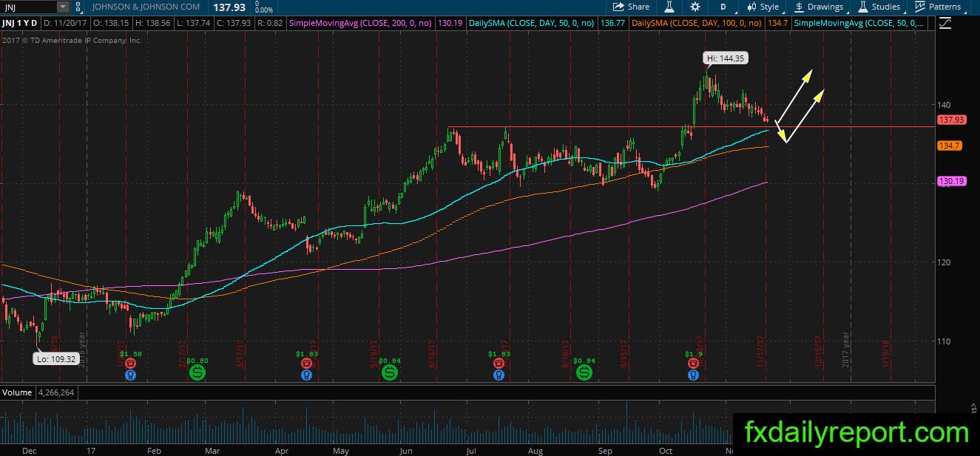Click the red 137.93 price axis bubble
This screenshot has width=980, height=456.
point(951,120)
